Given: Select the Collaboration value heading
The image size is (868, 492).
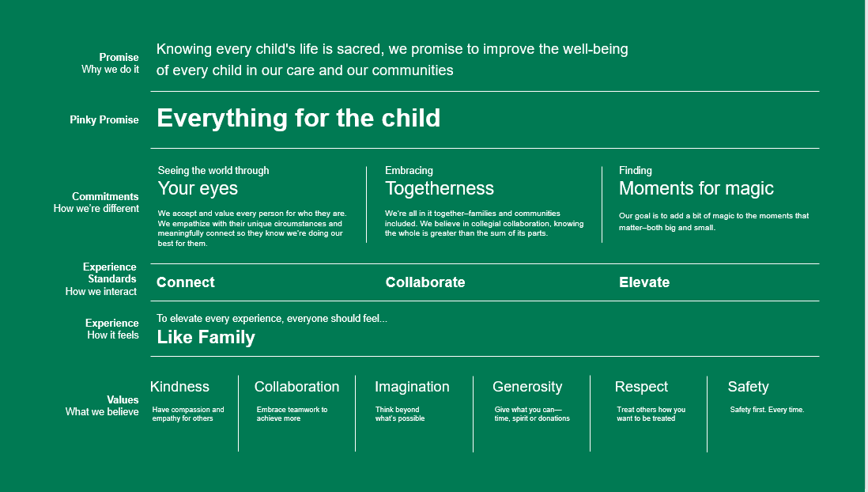Looking at the screenshot, I should pyautogui.click(x=296, y=387).
